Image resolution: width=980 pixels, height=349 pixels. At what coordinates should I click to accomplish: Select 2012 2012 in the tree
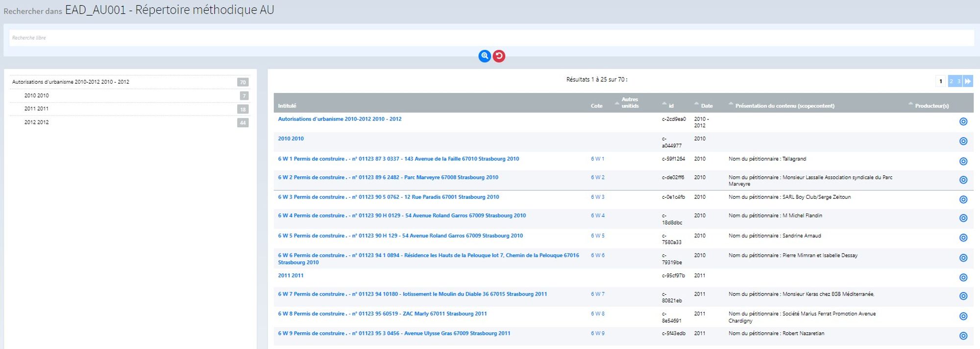pos(36,122)
